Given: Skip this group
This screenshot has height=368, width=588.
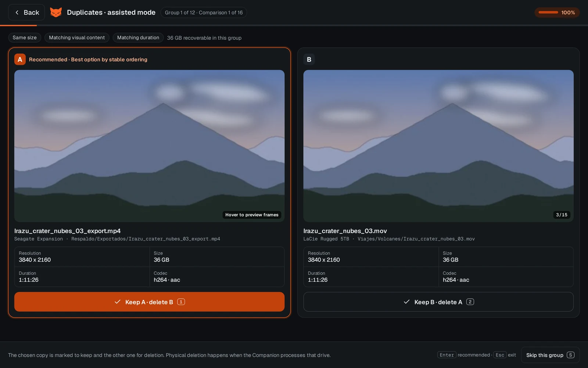Looking at the screenshot, I should tap(550, 355).
